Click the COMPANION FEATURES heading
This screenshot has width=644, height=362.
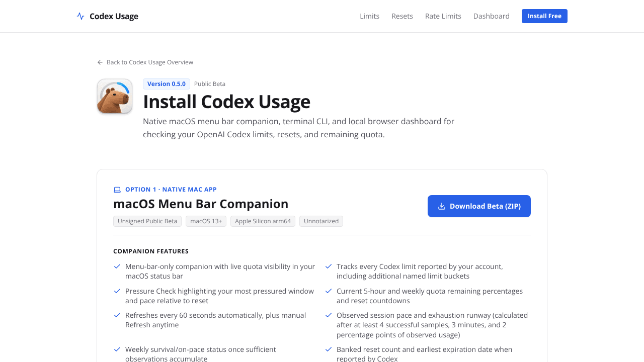coord(151,251)
